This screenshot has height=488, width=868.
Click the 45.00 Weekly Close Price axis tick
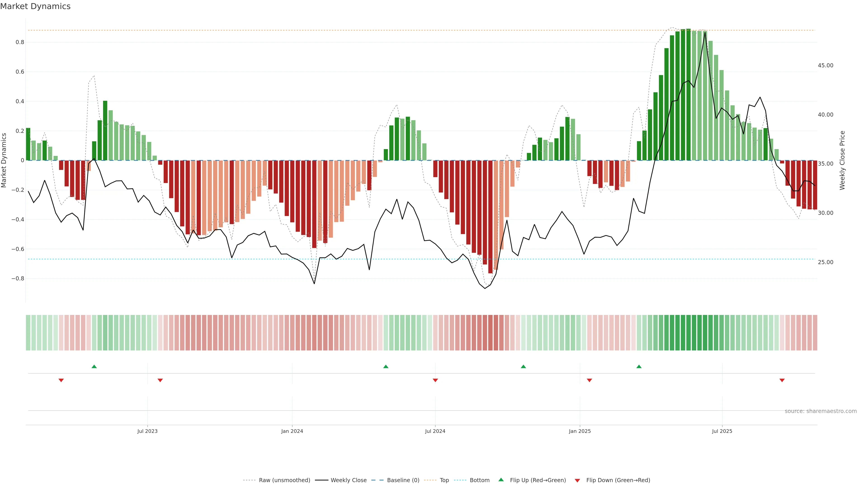point(825,65)
